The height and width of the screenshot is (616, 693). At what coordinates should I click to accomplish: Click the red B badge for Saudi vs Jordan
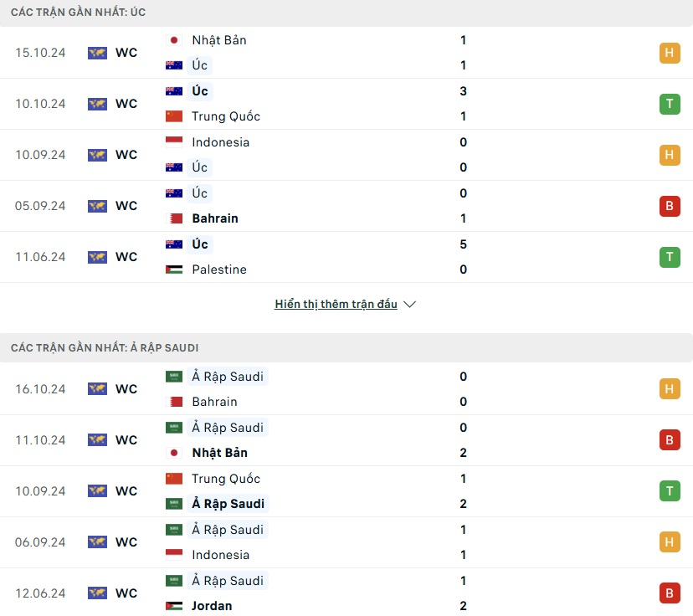point(670,593)
